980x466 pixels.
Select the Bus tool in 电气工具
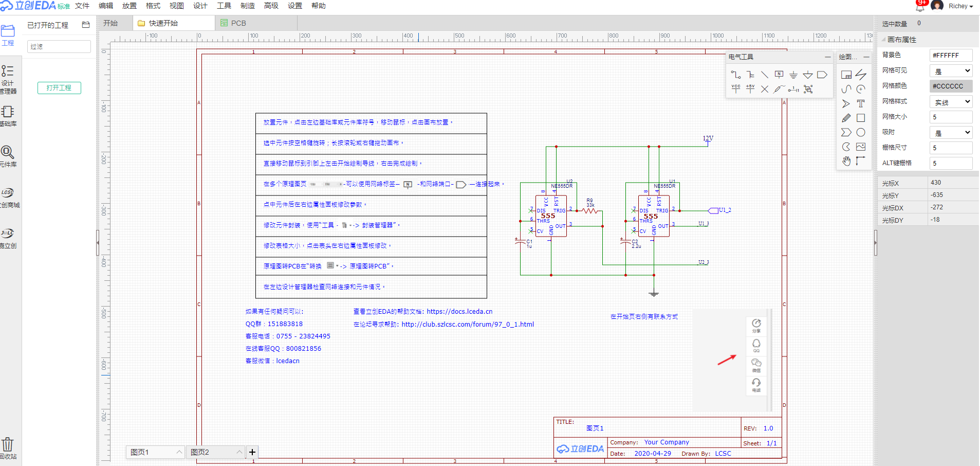click(750, 75)
